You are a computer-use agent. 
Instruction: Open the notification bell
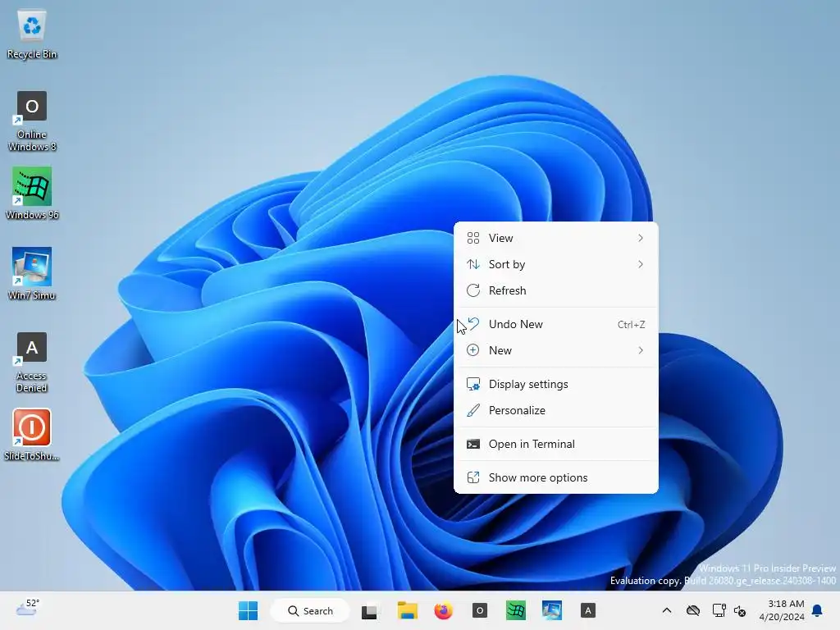click(818, 610)
